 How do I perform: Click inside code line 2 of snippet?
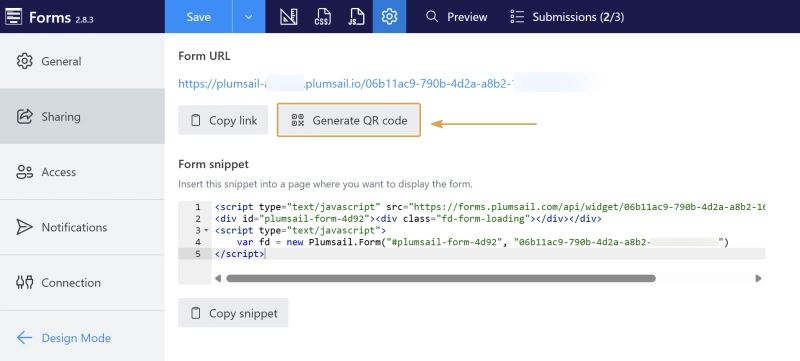[408, 219]
